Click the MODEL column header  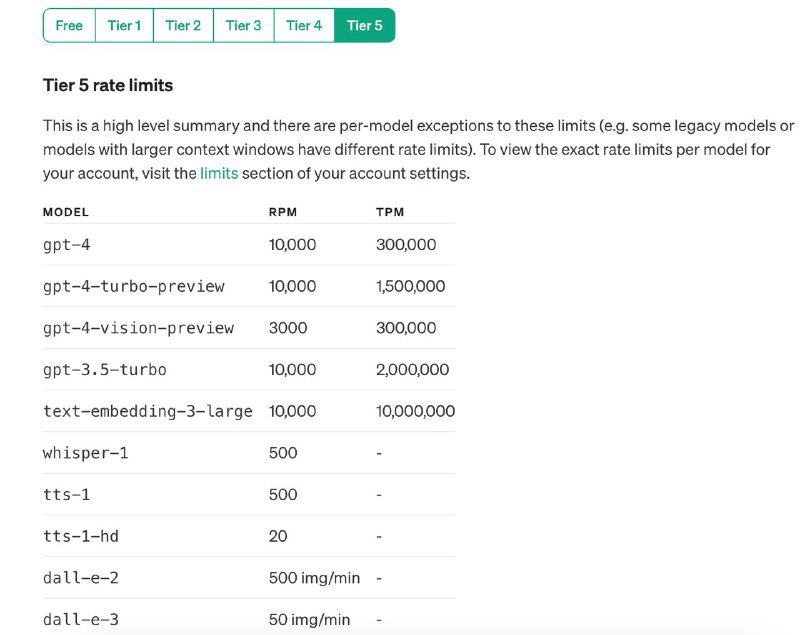click(x=63, y=212)
